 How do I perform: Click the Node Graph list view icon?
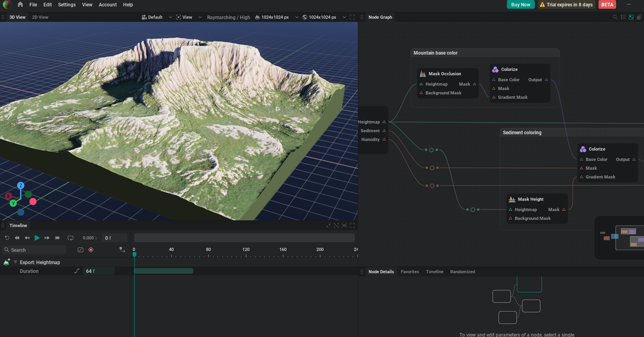click(623, 17)
